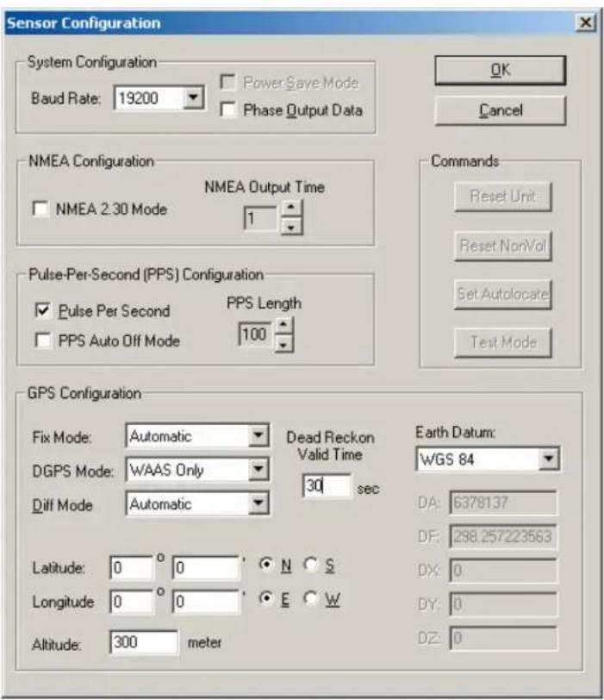Expand the Diff Mode dropdown

258,503
